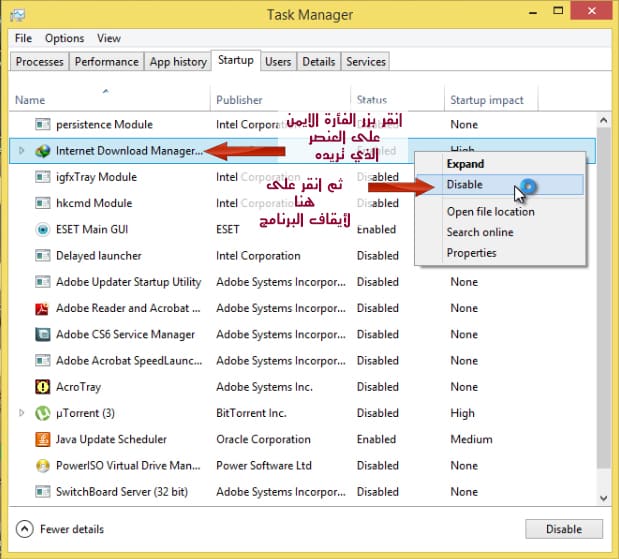Click the AcroTray yellow warning icon
Screen dimensions: 619x559
coord(42,387)
